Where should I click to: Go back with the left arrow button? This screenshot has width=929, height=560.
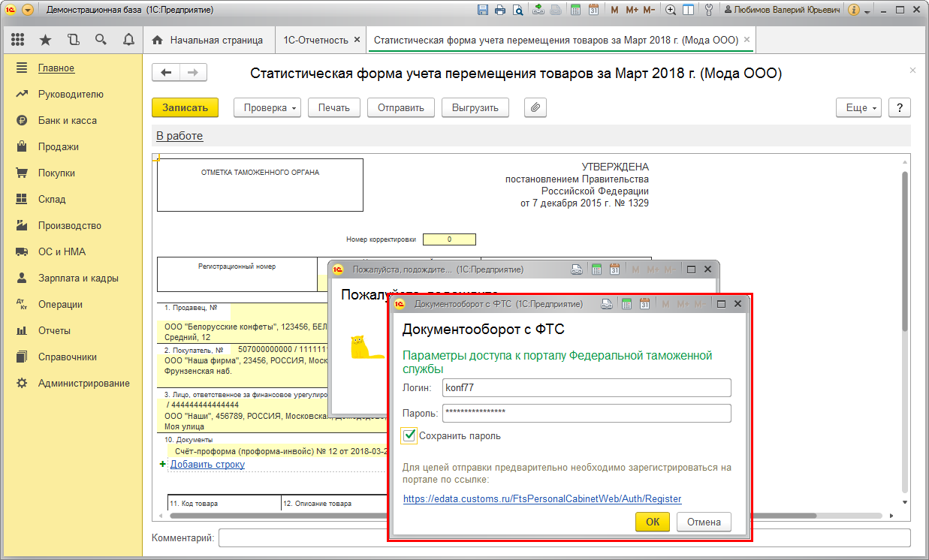point(166,73)
